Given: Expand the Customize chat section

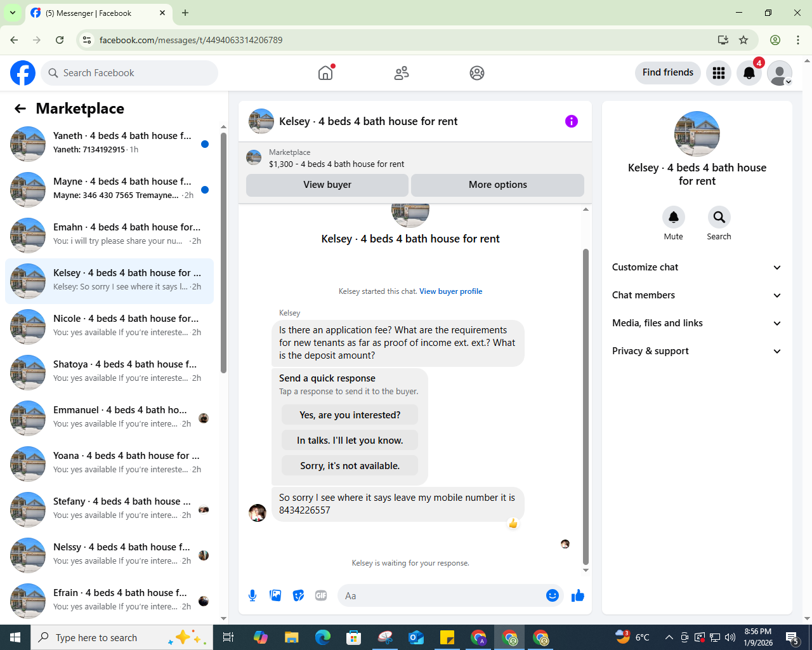Looking at the screenshot, I should pyautogui.click(x=697, y=267).
